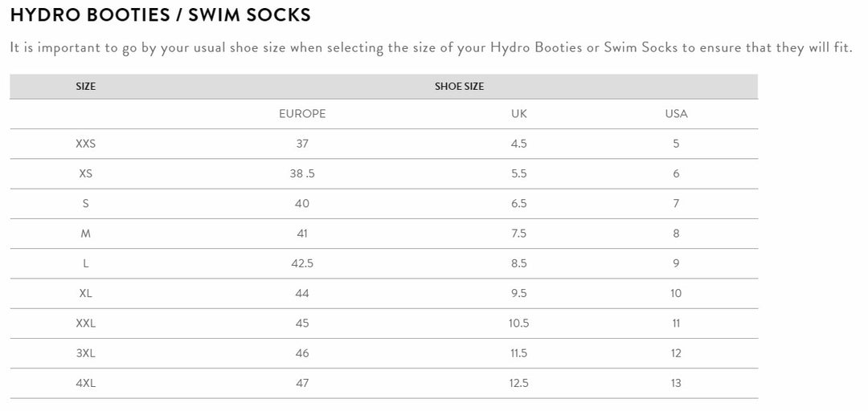The height and width of the screenshot is (411, 868).
Task: Click Europe size 38.5 cell
Action: point(302,173)
